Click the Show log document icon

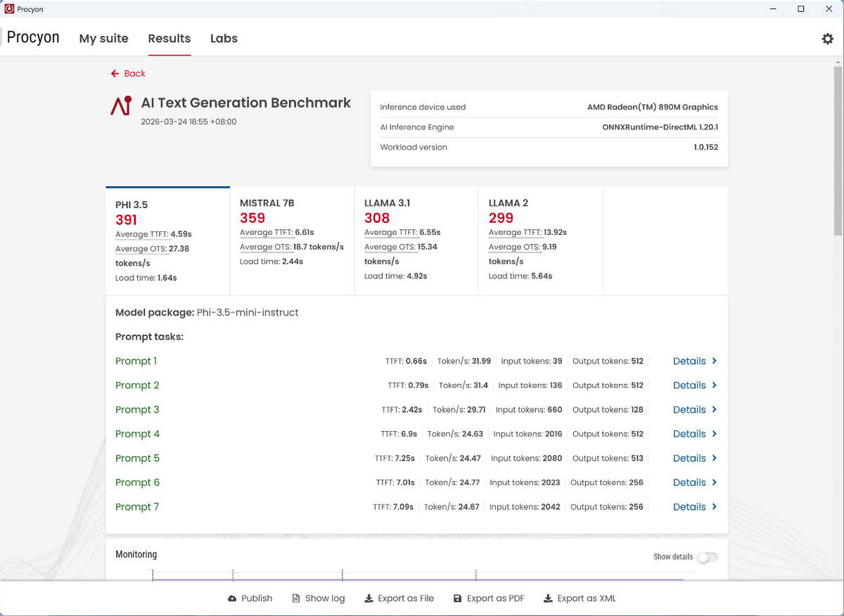pyautogui.click(x=296, y=598)
